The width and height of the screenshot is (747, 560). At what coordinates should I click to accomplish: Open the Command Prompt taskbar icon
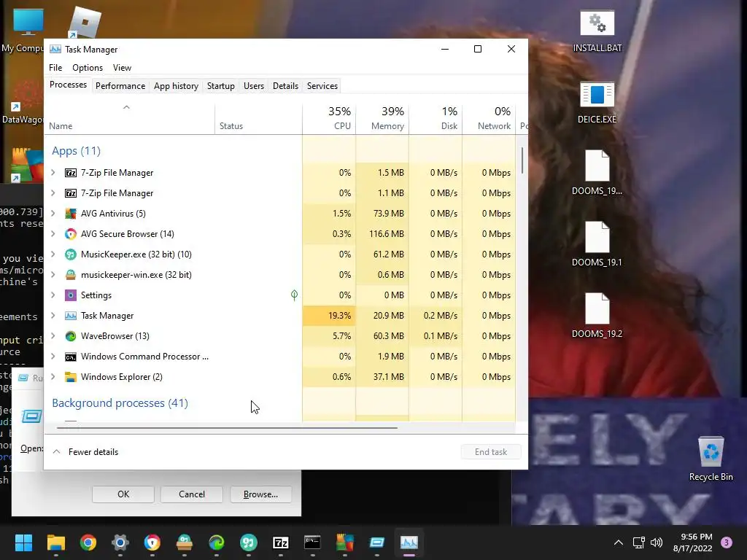[x=312, y=542]
